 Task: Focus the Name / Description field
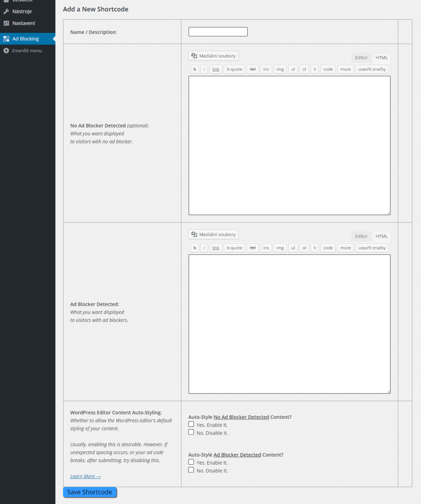click(218, 31)
